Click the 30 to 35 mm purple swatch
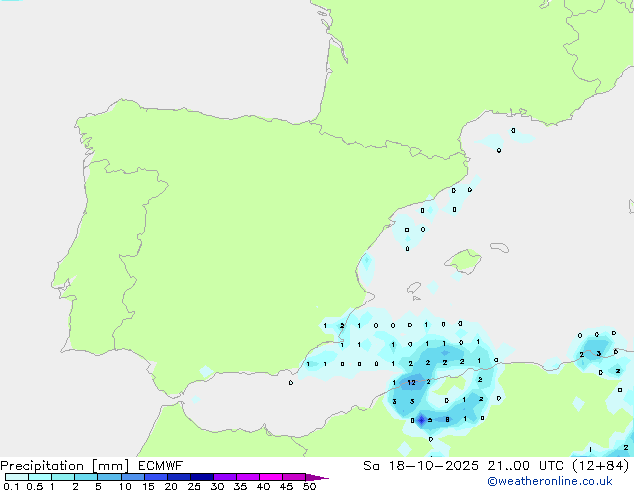 point(224,477)
